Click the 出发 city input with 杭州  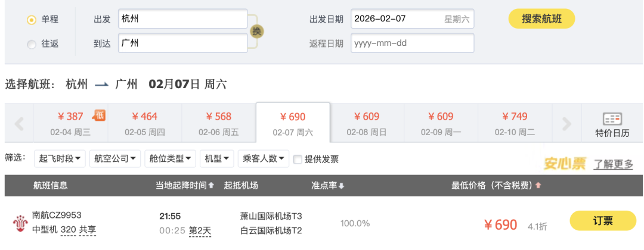pyautogui.click(x=183, y=19)
